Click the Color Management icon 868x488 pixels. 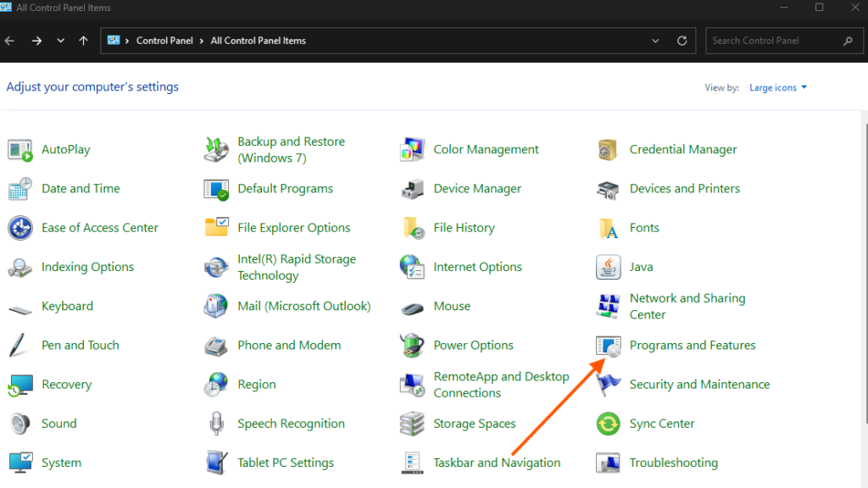[412, 150]
